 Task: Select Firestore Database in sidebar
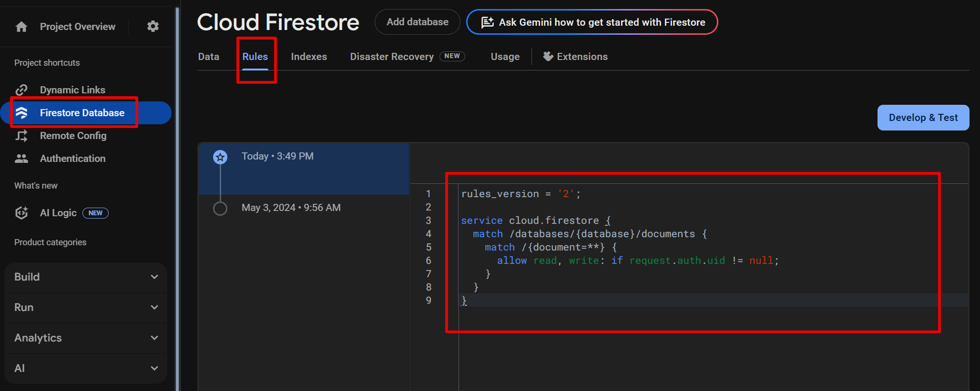86,113
